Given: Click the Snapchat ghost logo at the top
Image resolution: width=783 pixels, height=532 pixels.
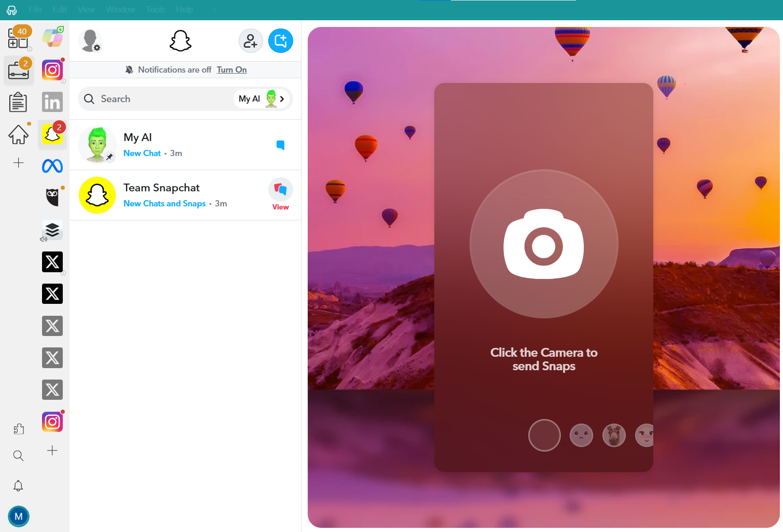Looking at the screenshot, I should [180, 40].
